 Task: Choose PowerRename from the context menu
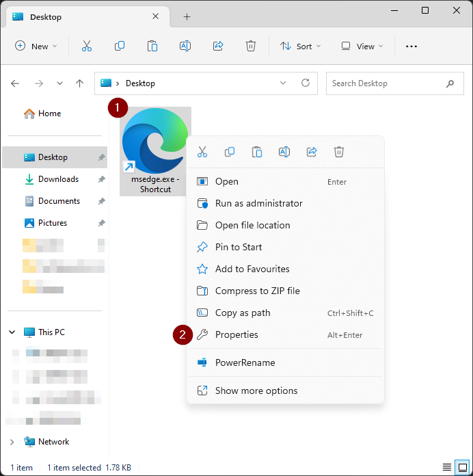click(285, 362)
